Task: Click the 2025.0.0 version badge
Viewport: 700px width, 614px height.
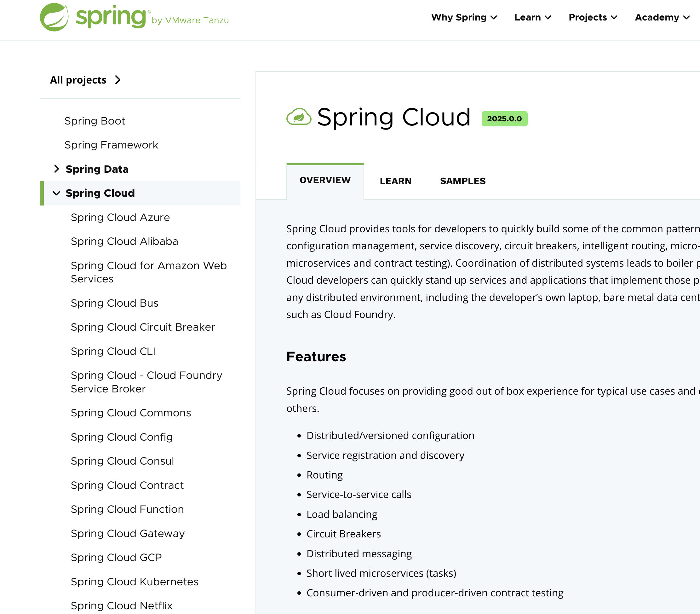Action: [x=504, y=119]
